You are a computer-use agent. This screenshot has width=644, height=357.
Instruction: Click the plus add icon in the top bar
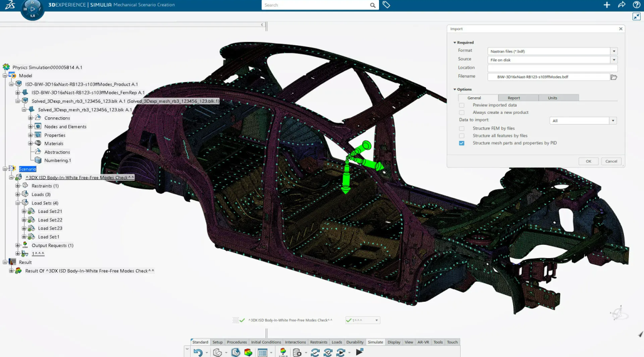(607, 5)
